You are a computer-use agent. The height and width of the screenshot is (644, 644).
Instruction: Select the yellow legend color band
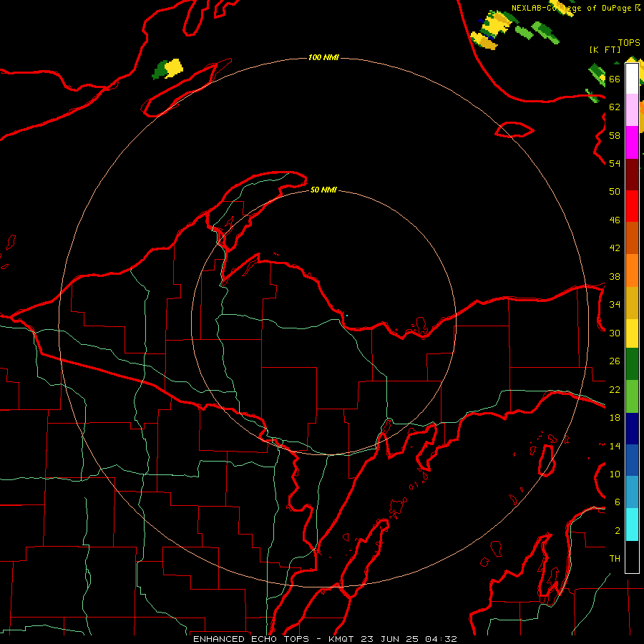[x=632, y=333]
